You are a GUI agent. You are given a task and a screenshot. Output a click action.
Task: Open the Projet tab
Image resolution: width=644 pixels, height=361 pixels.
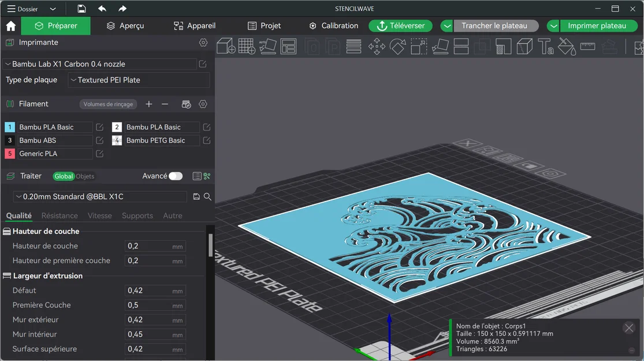[265, 26]
